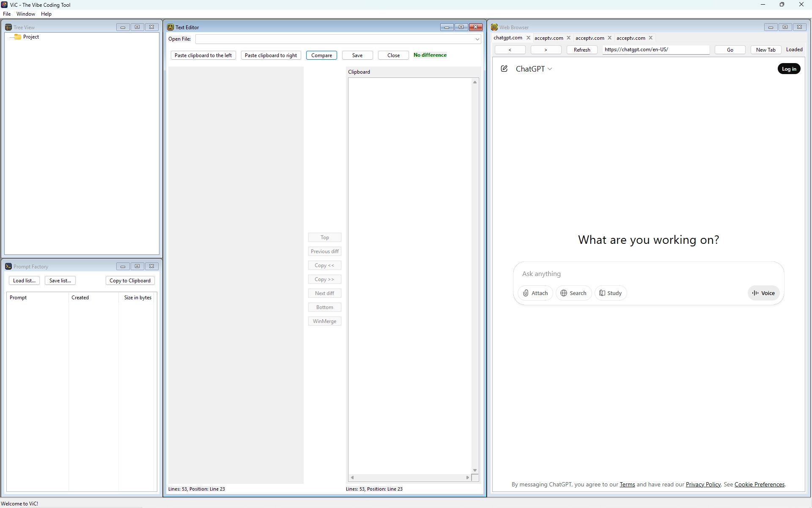Open the Window menu
812x508 pixels.
pos(25,14)
